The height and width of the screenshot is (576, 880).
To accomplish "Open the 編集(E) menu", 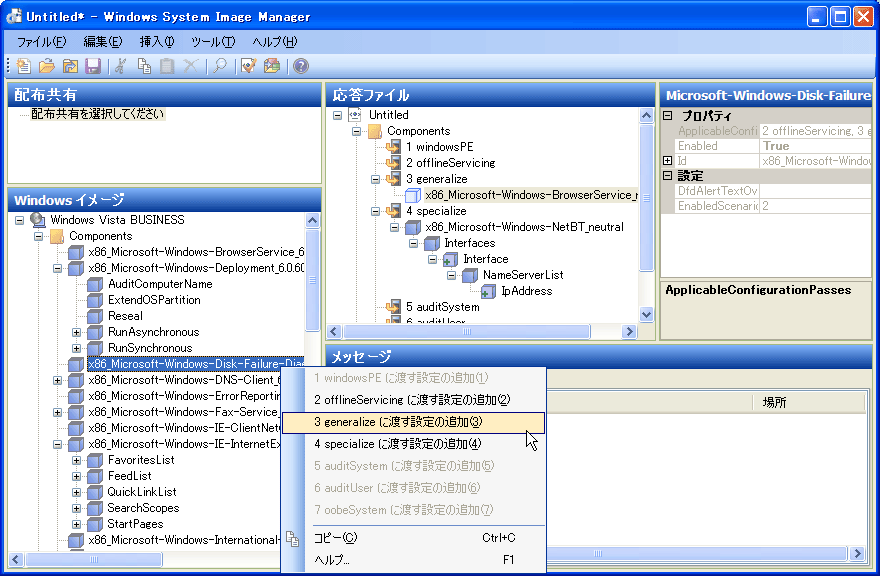I will point(103,42).
